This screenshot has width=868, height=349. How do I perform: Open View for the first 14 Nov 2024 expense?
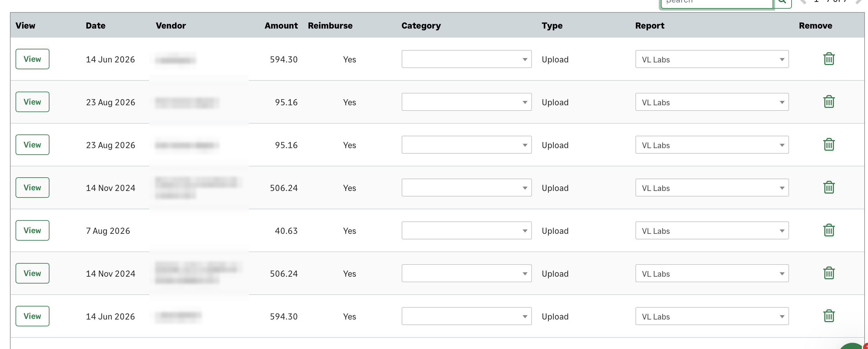32,188
